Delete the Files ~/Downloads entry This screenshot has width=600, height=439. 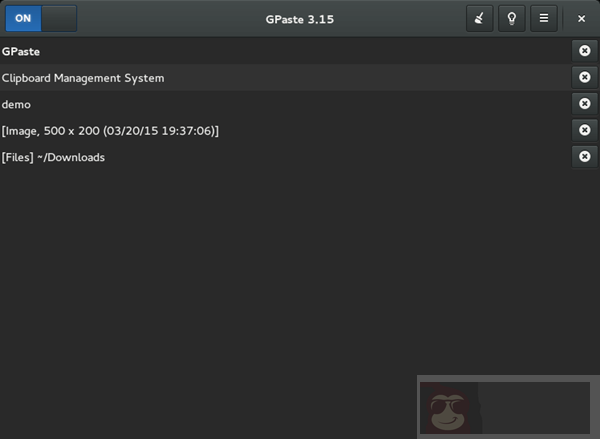coord(585,156)
